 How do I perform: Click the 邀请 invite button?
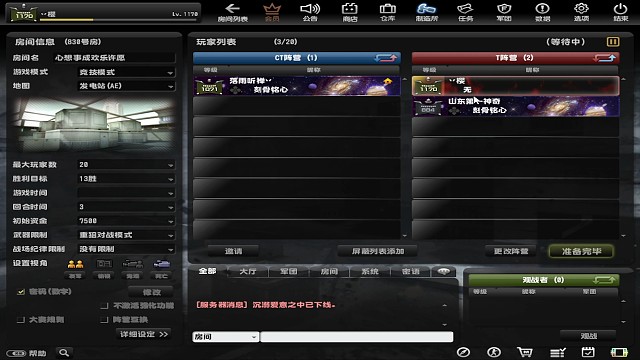point(233,251)
